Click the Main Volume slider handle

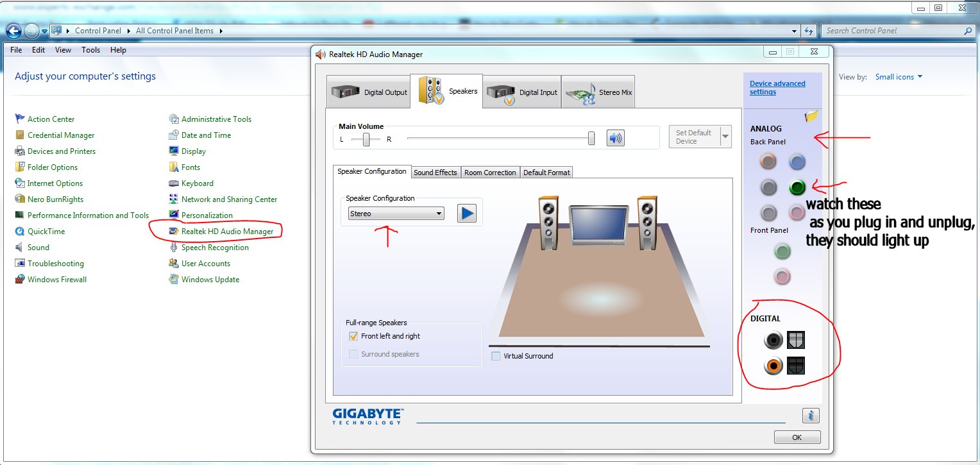click(591, 139)
